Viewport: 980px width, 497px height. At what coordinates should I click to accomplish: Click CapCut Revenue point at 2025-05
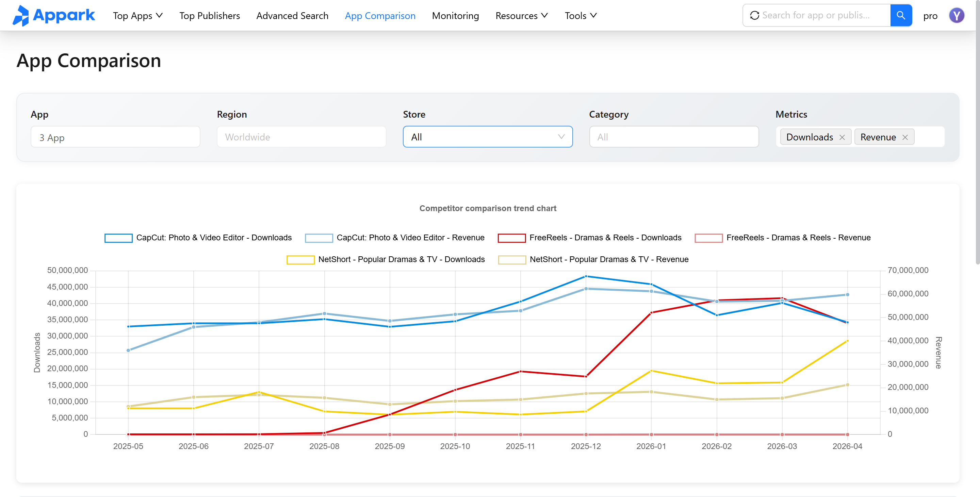tap(128, 350)
